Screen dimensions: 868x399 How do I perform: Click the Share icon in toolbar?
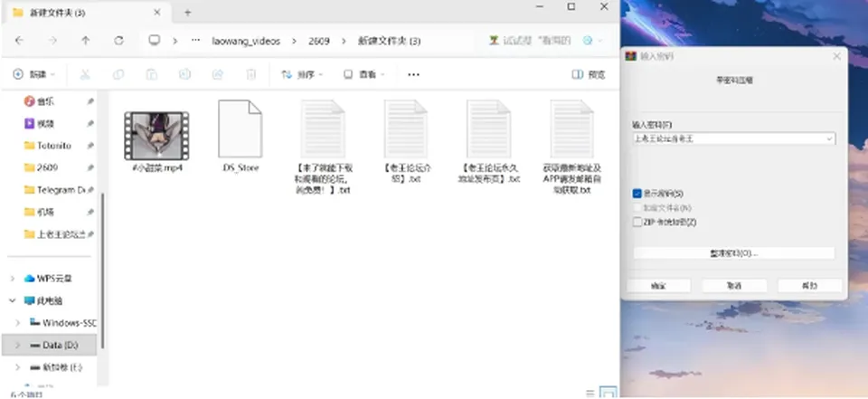pyautogui.click(x=218, y=74)
